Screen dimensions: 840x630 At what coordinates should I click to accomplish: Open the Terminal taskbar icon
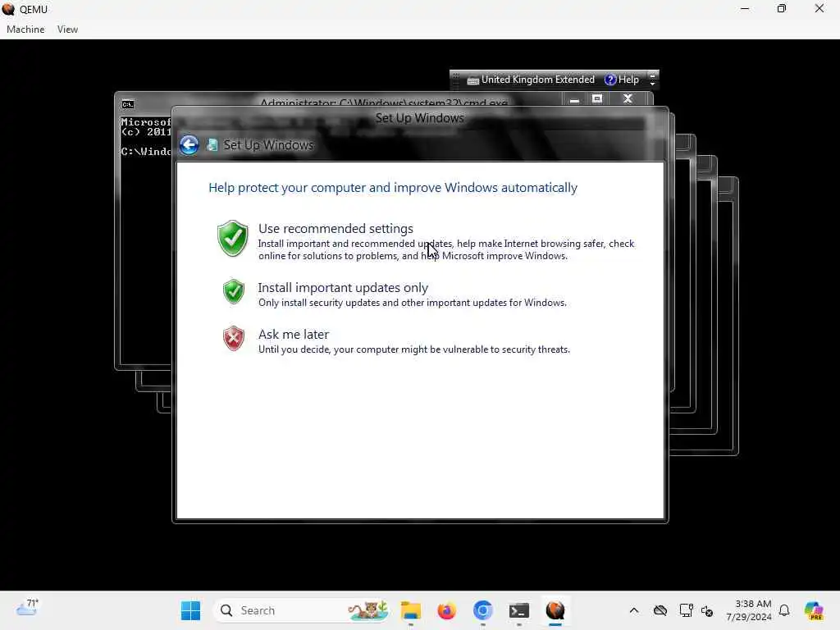[x=519, y=610]
